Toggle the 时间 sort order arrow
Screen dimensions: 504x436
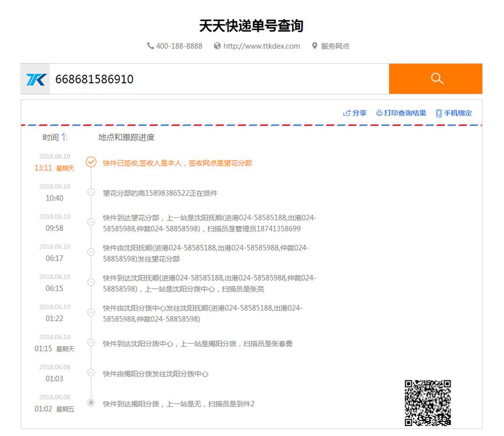[x=65, y=137]
